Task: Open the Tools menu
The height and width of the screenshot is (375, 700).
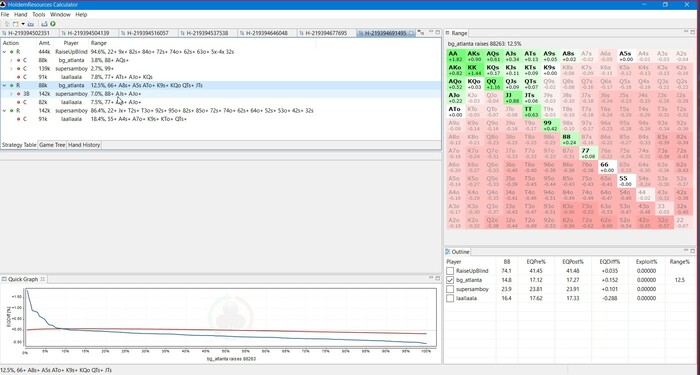Action: coord(39,15)
